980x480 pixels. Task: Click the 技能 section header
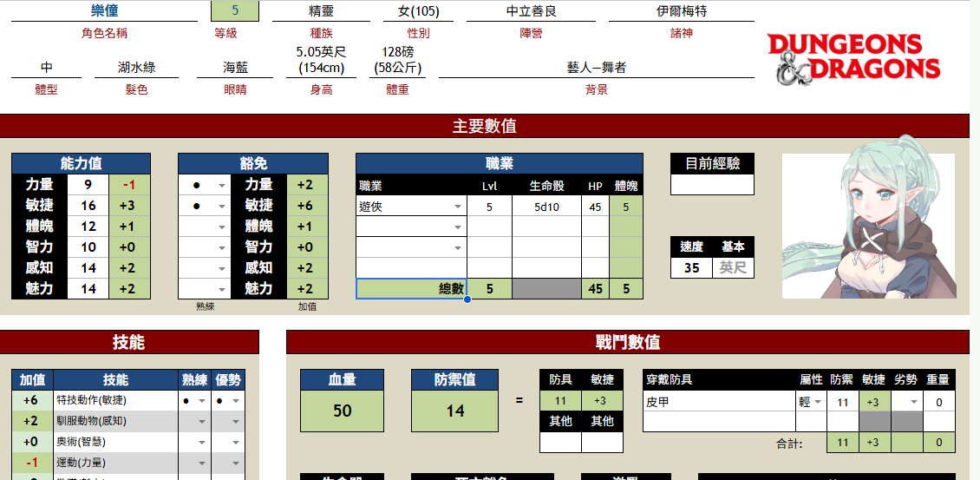[129, 342]
